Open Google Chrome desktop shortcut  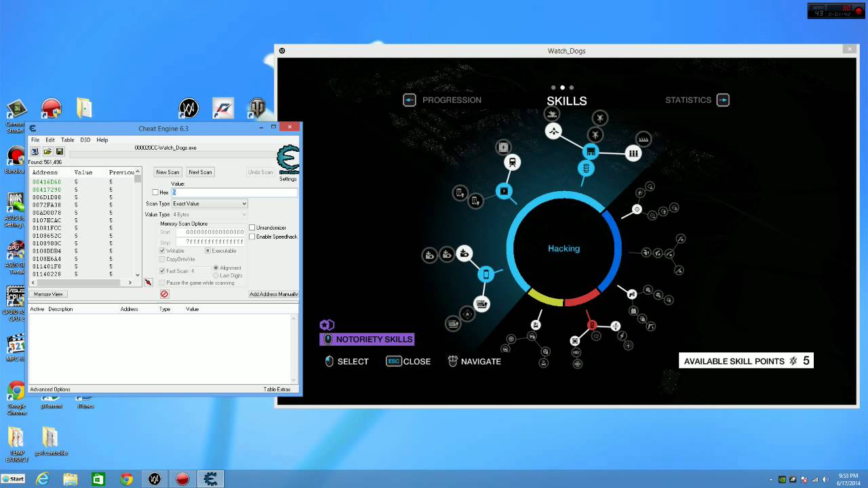(16, 397)
